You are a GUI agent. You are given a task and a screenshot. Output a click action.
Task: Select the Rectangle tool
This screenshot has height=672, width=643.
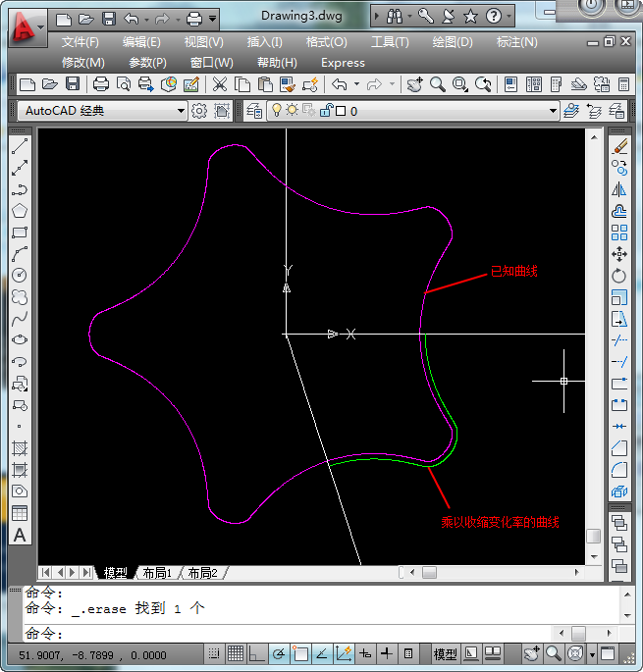pos(20,233)
